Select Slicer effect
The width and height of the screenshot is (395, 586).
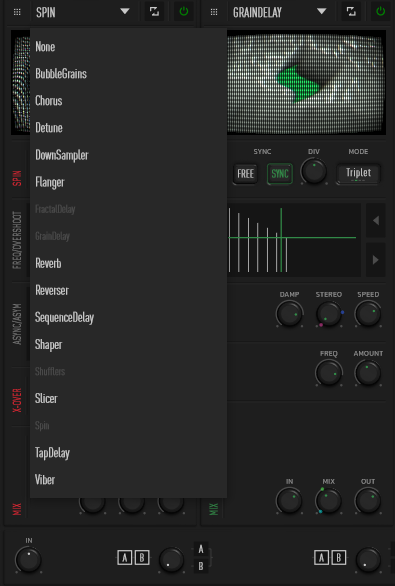click(128, 399)
